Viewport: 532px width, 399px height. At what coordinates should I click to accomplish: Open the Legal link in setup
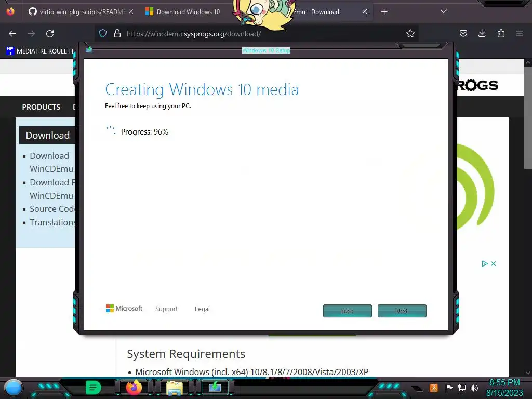pos(202,309)
